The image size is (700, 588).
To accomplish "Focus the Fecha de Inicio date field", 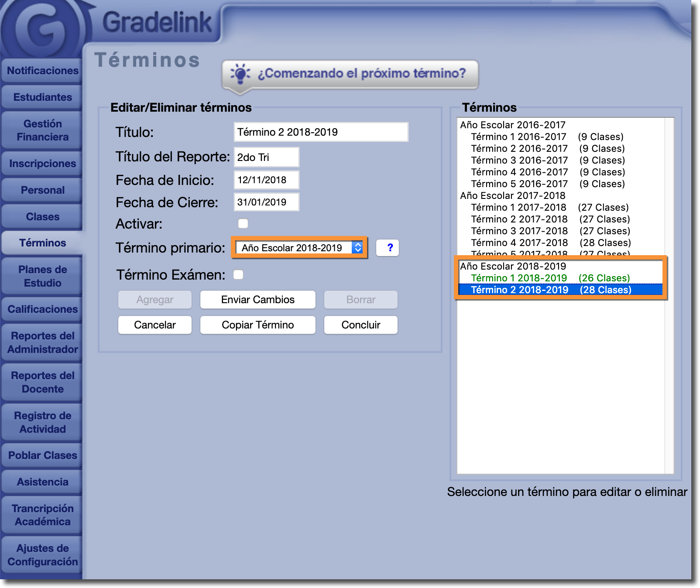I will pyautogui.click(x=266, y=180).
